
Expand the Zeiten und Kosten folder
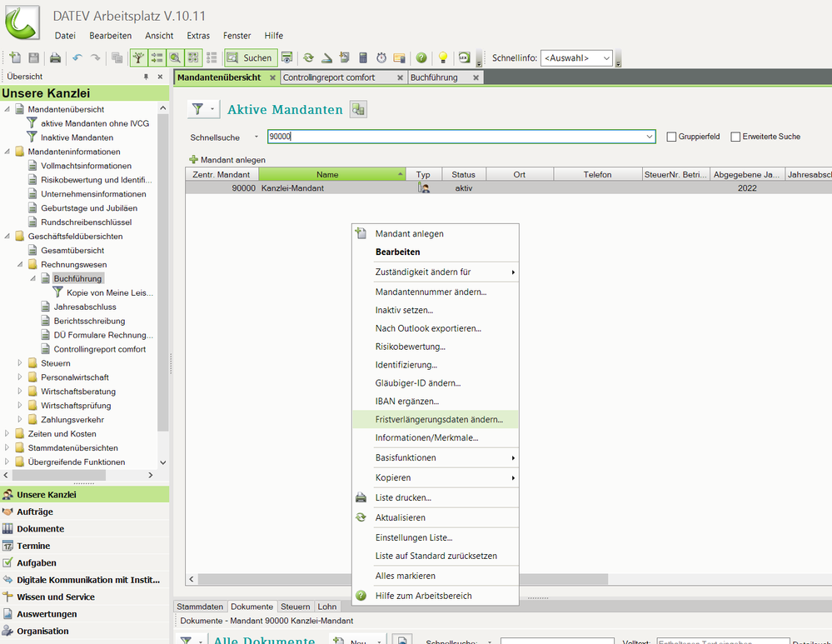7,433
